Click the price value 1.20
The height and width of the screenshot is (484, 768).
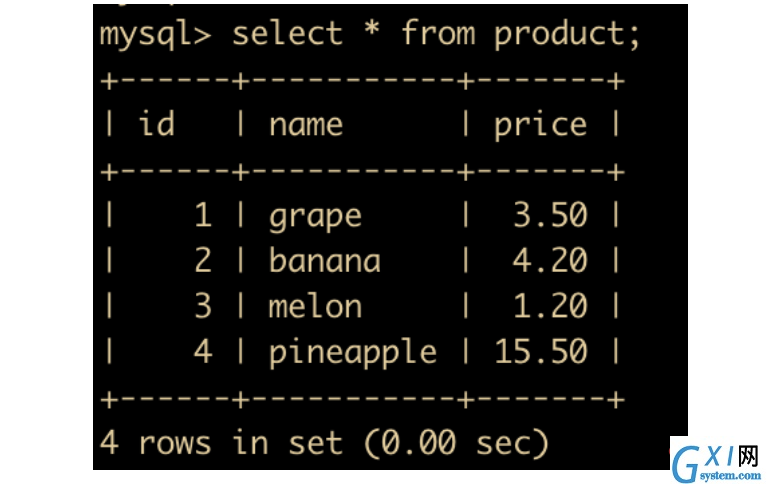[550, 306]
